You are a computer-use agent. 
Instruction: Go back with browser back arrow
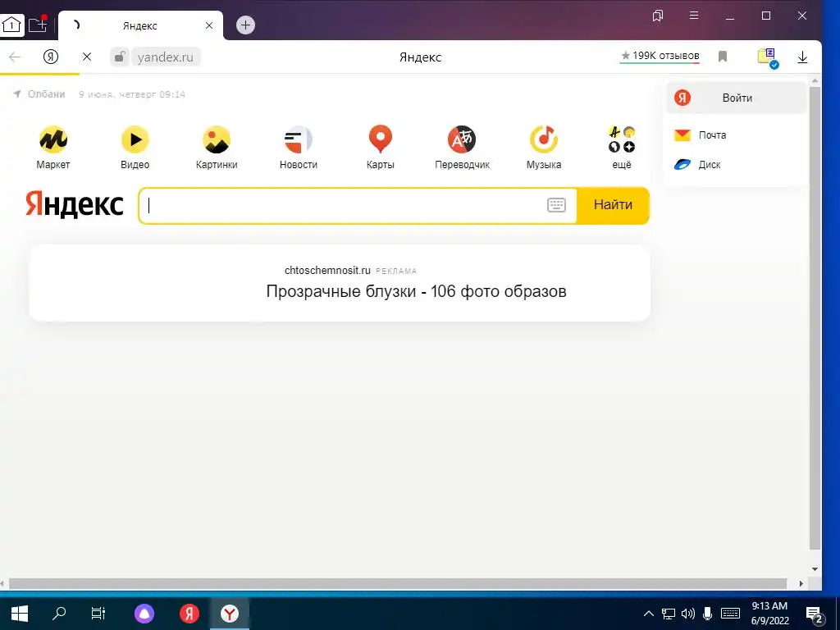pos(15,57)
